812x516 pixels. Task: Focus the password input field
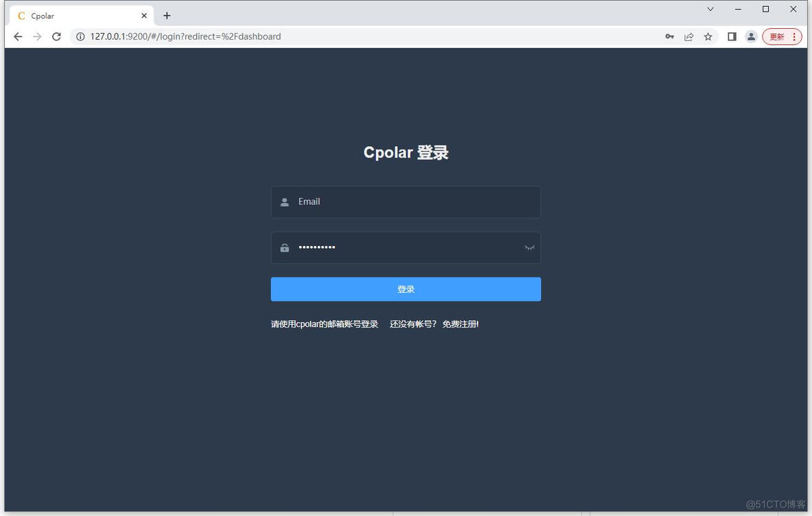point(405,248)
